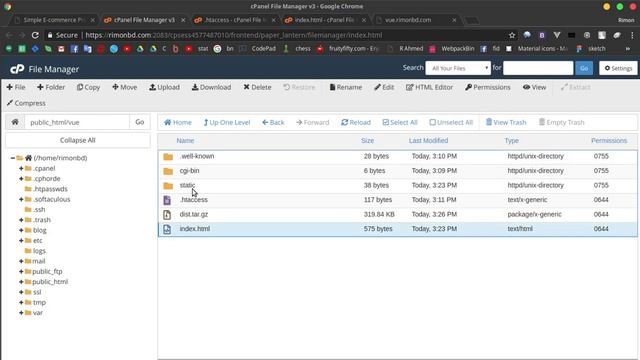
Task: Launch the HTML Editor
Action: [x=429, y=87]
